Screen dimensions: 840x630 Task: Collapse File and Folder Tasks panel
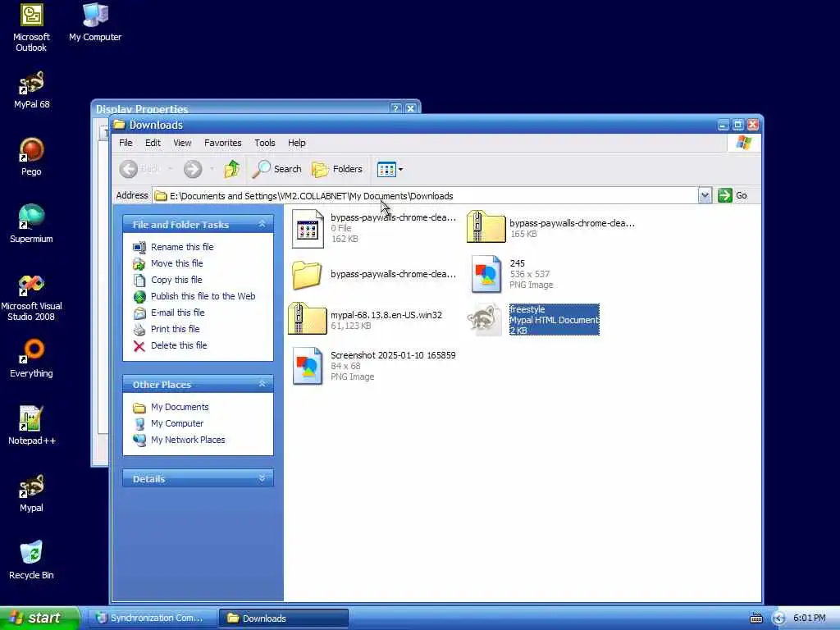262,225
